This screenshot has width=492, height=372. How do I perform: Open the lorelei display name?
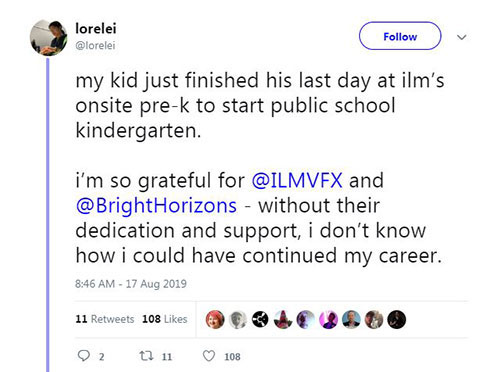(96, 28)
